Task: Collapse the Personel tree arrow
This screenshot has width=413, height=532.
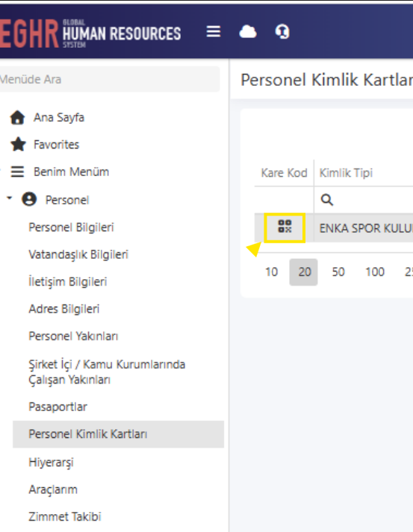Action: click(10, 198)
